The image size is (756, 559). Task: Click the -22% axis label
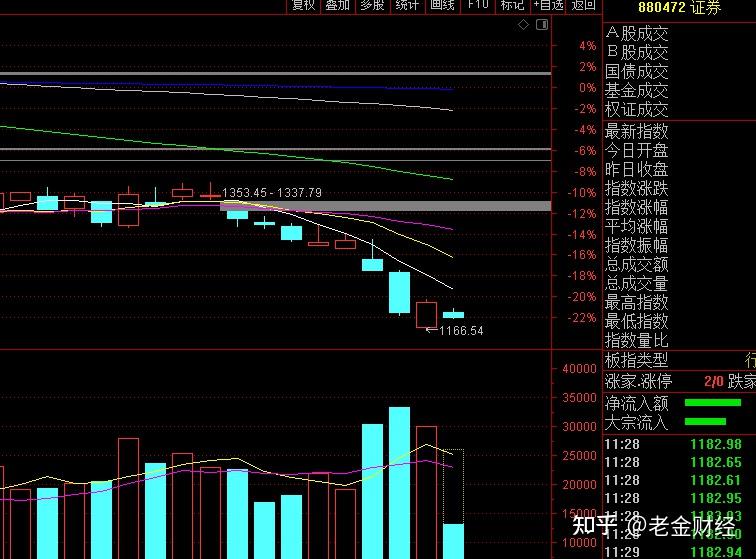click(582, 318)
